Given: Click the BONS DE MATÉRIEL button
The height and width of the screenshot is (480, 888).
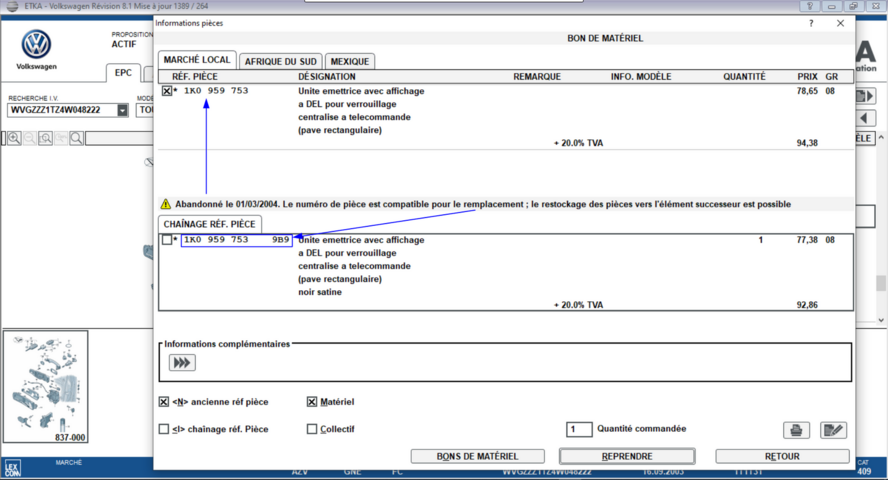Looking at the screenshot, I should point(477,456).
